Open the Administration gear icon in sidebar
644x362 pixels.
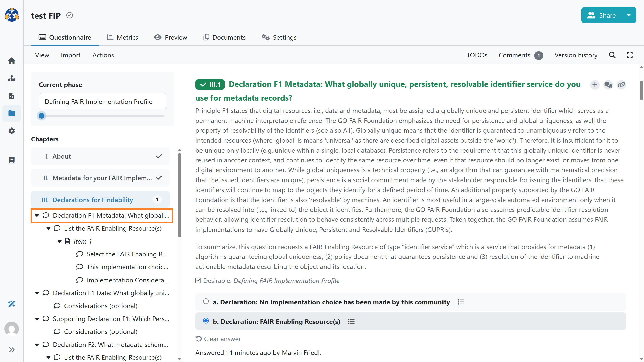[12, 131]
